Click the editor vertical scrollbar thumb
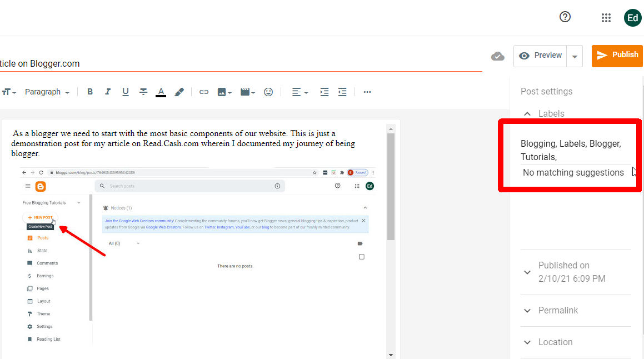The image size is (644, 359). (391, 187)
